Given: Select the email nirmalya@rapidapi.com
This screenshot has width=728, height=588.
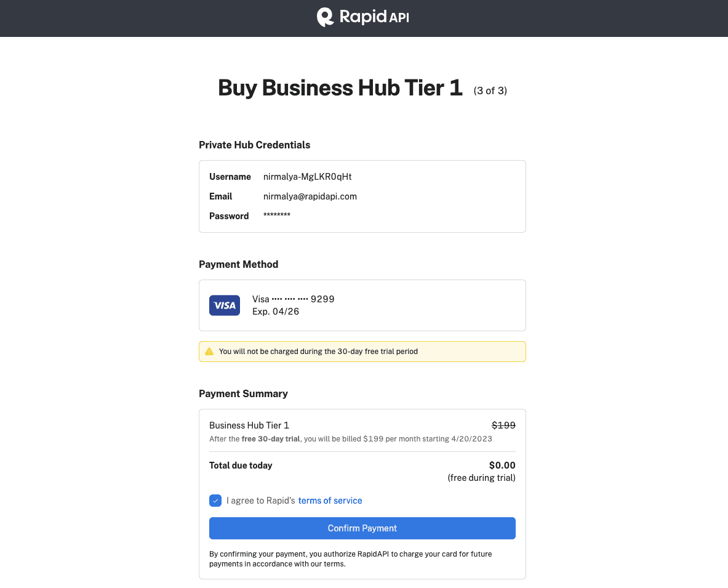Looking at the screenshot, I should point(310,196).
